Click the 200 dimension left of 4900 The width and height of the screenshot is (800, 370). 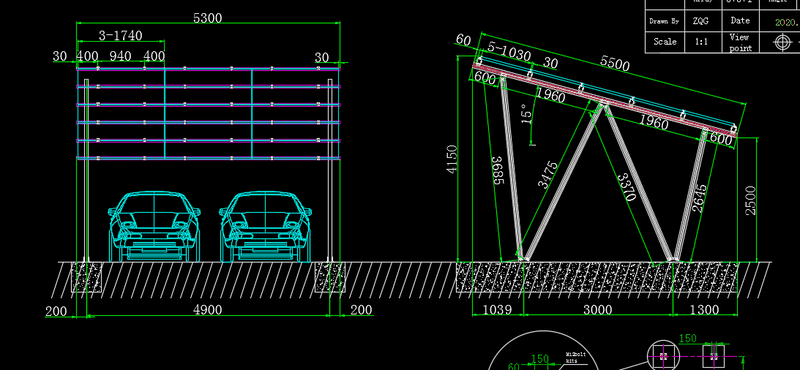coord(56,311)
